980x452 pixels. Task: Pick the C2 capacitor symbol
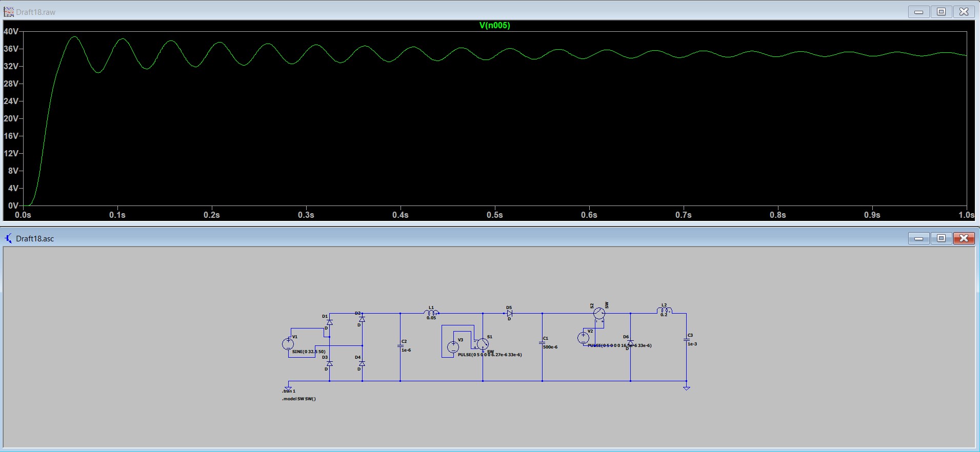click(x=401, y=346)
